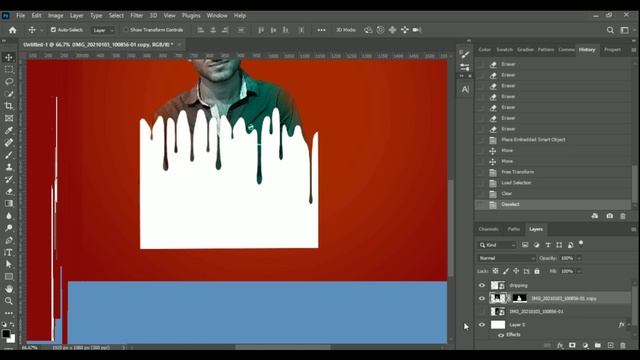Select the Lasso tool
The height and width of the screenshot is (360, 640).
coord(9,82)
